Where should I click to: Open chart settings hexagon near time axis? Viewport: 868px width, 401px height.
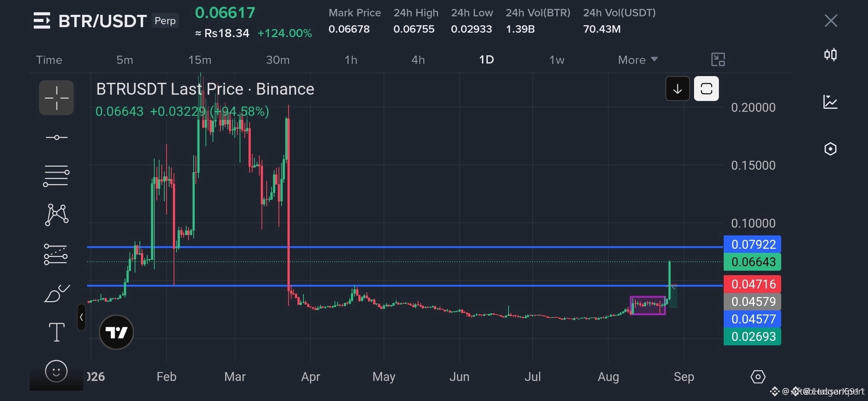point(758,377)
